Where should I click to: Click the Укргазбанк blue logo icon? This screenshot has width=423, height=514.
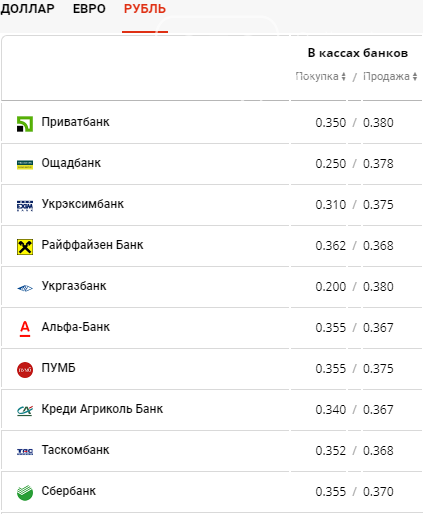coord(25,288)
